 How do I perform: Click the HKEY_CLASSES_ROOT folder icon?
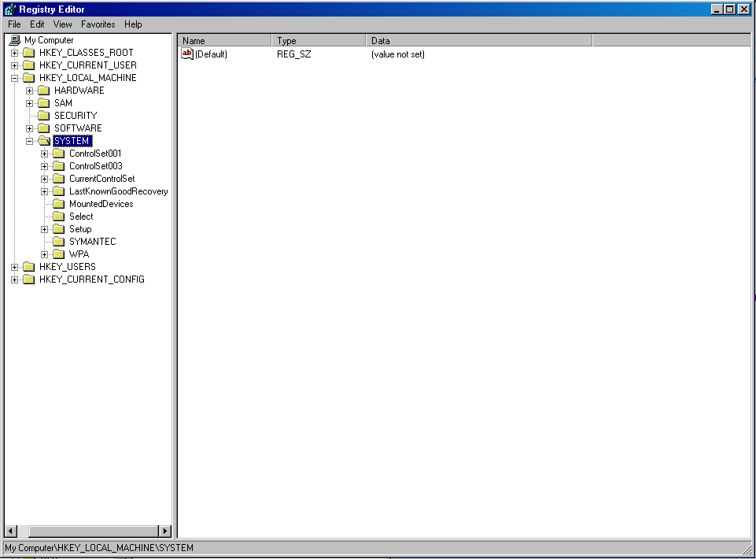point(29,53)
